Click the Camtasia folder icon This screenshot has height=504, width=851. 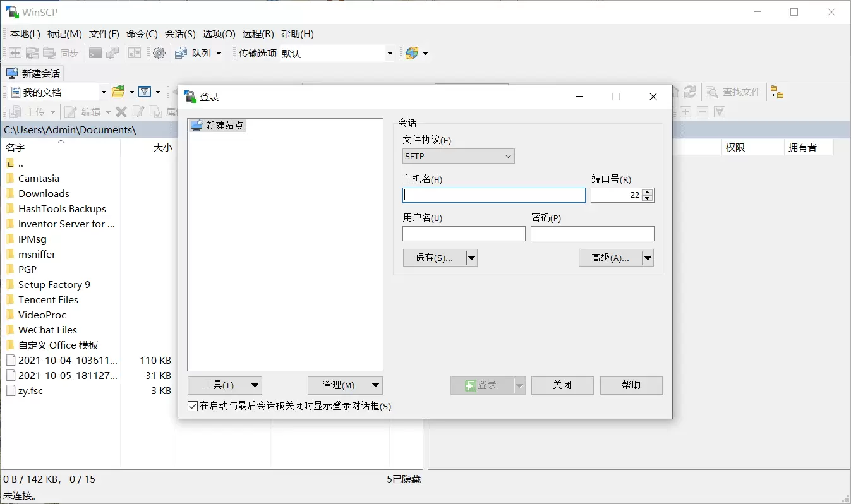coord(10,178)
